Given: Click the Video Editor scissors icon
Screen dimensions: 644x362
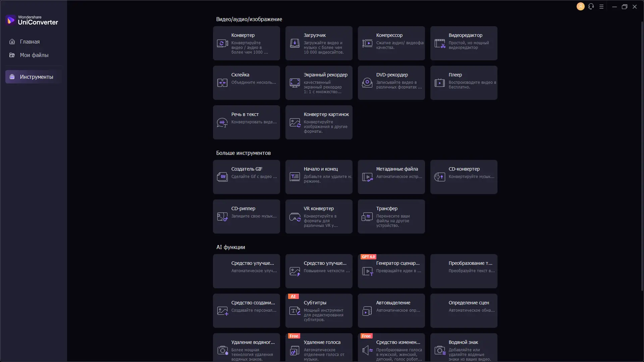Looking at the screenshot, I should click(x=439, y=43).
